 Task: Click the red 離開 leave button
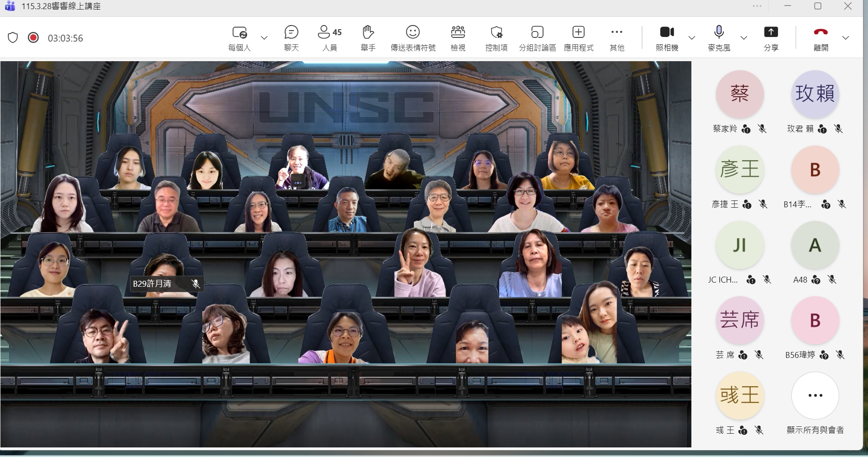point(821,38)
